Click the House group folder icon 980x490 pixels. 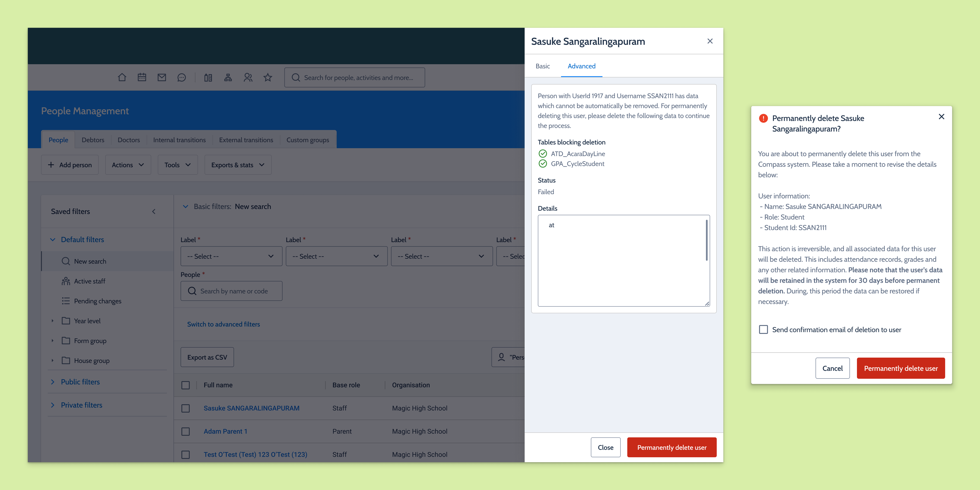click(x=66, y=360)
